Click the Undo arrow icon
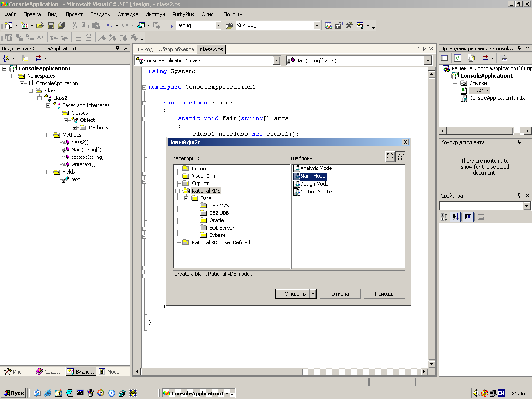This screenshot has width=532, height=399. click(109, 25)
